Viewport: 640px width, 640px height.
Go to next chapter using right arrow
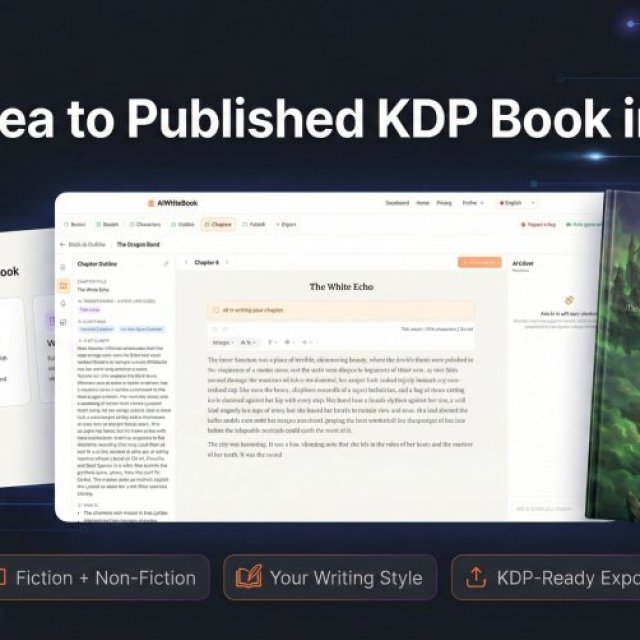pyautogui.click(x=227, y=262)
